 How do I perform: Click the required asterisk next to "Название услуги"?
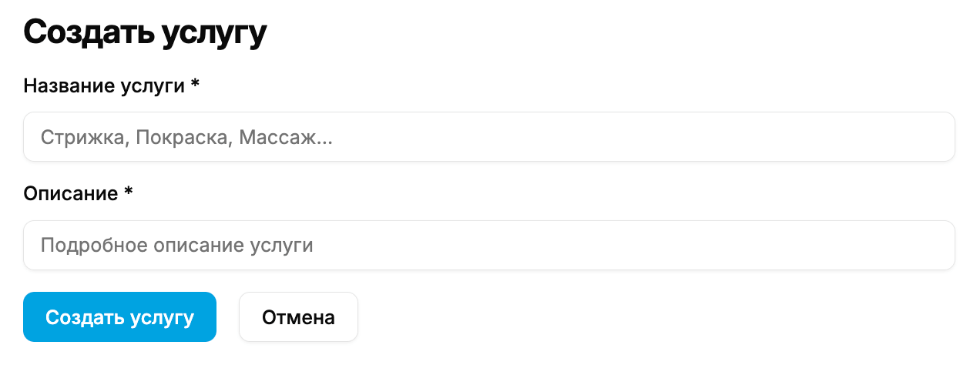click(195, 83)
